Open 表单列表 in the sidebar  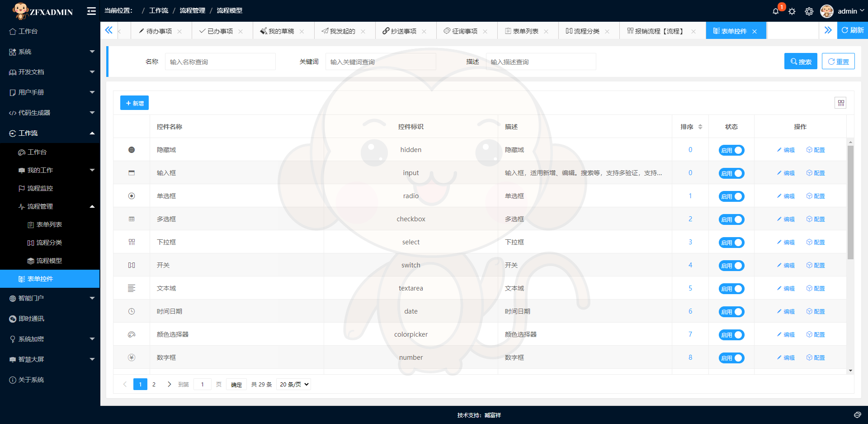tap(50, 224)
